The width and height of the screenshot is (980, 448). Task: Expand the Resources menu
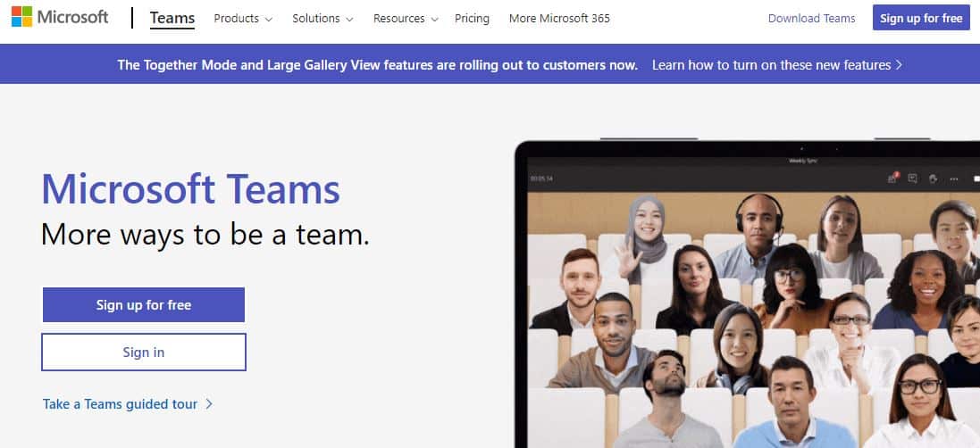tap(406, 19)
